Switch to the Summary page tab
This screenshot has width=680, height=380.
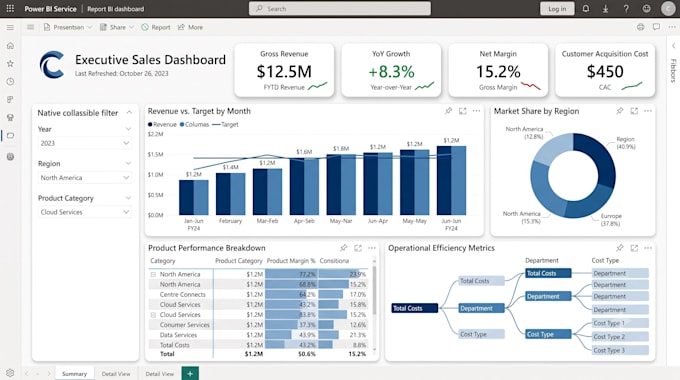tap(74, 373)
